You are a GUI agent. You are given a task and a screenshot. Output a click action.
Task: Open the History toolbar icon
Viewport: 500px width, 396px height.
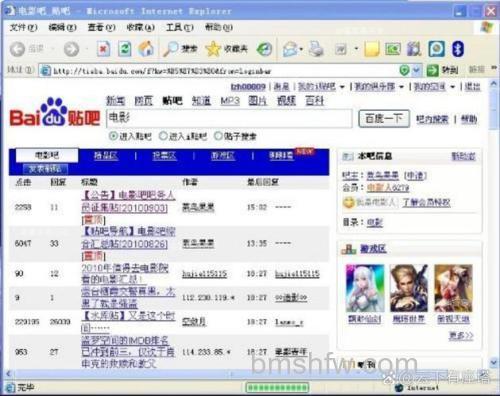click(x=264, y=49)
